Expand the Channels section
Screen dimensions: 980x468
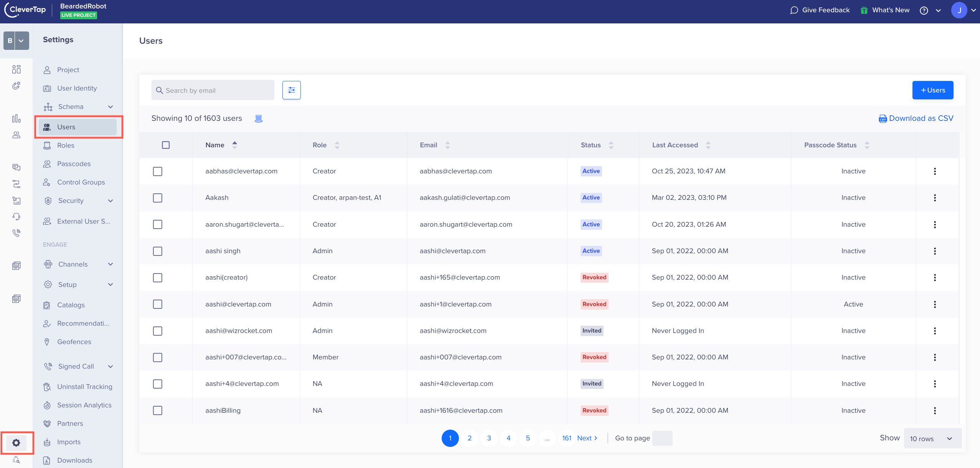point(111,264)
